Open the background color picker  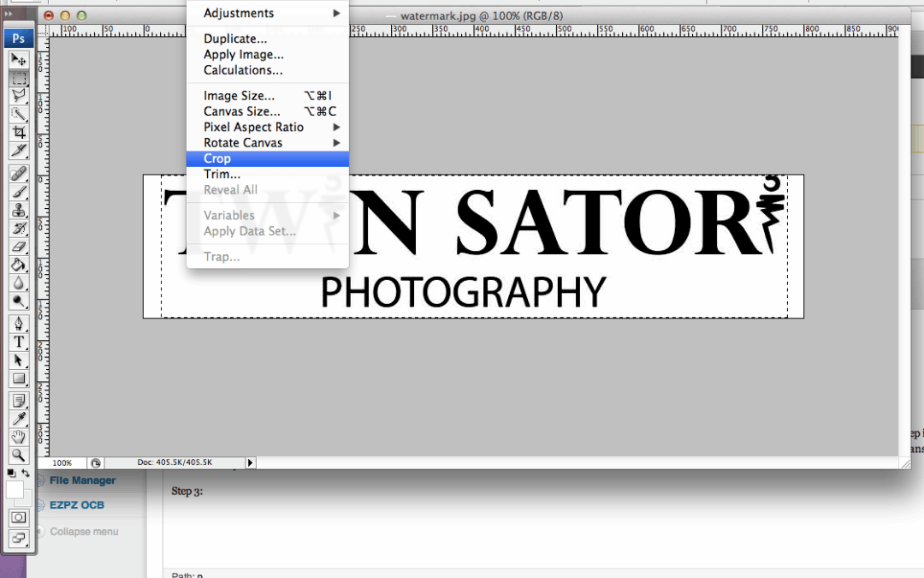click(27, 500)
